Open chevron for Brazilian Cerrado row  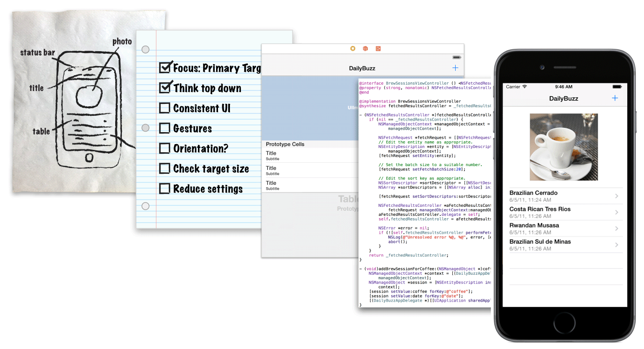coord(617,196)
